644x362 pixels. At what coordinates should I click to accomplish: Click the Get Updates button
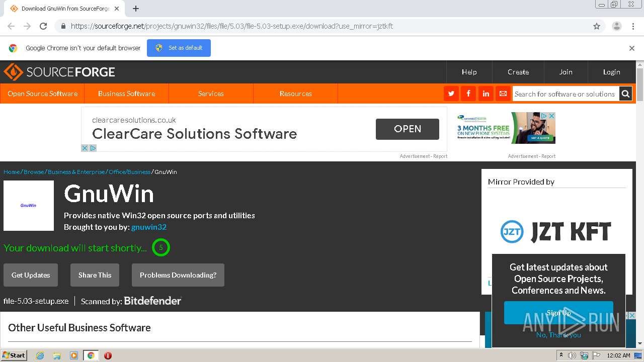[x=31, y=275]
